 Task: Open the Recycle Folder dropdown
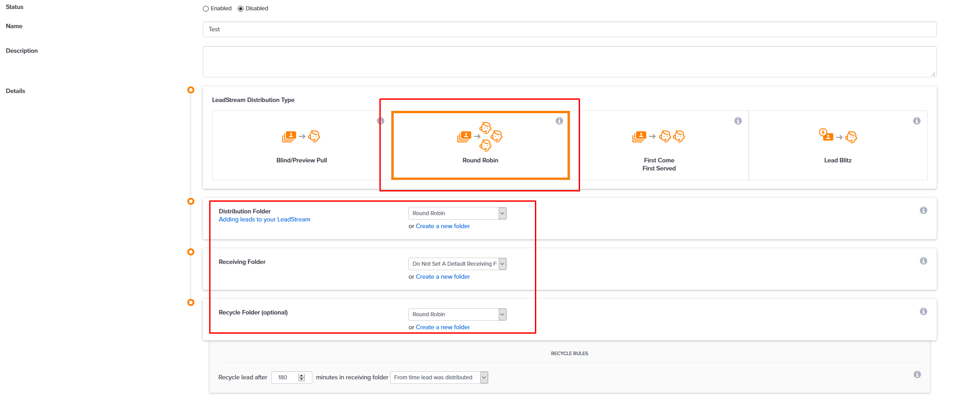point(457,314)
